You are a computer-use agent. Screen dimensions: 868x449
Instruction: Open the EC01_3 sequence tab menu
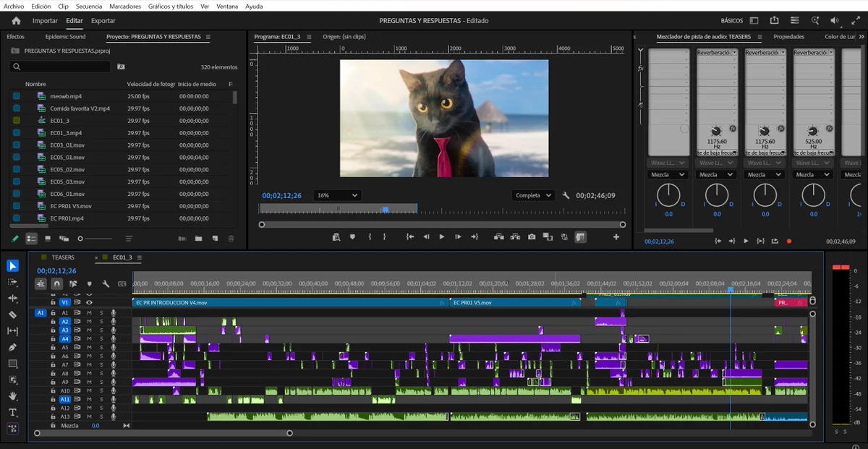pyautogui.click(x=139, y=257)
